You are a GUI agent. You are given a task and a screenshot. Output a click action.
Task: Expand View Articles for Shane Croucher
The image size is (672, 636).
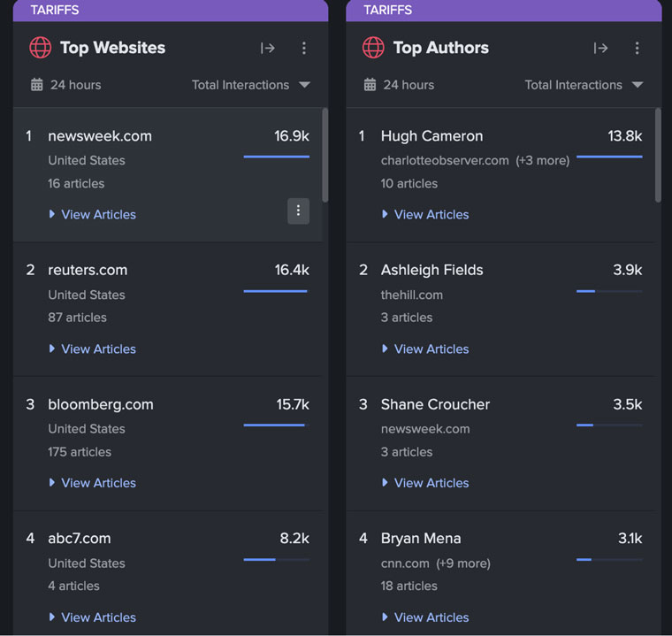pyautogui.click(x=426, y=483)
